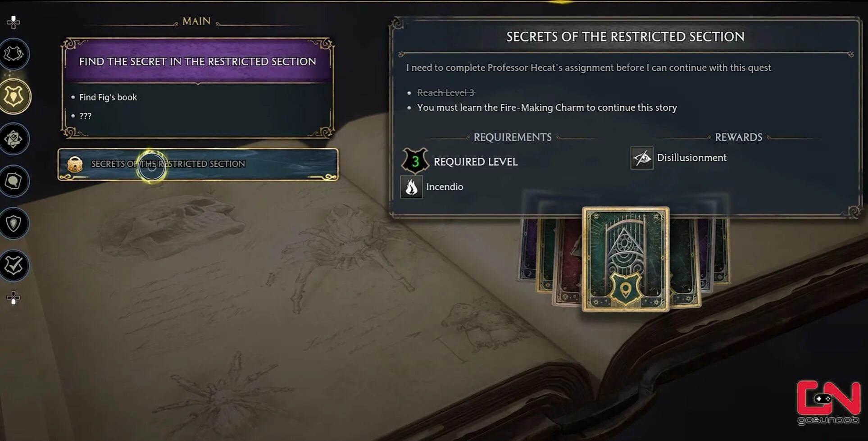Click the gosunoob logo watermark

[828, 402]
